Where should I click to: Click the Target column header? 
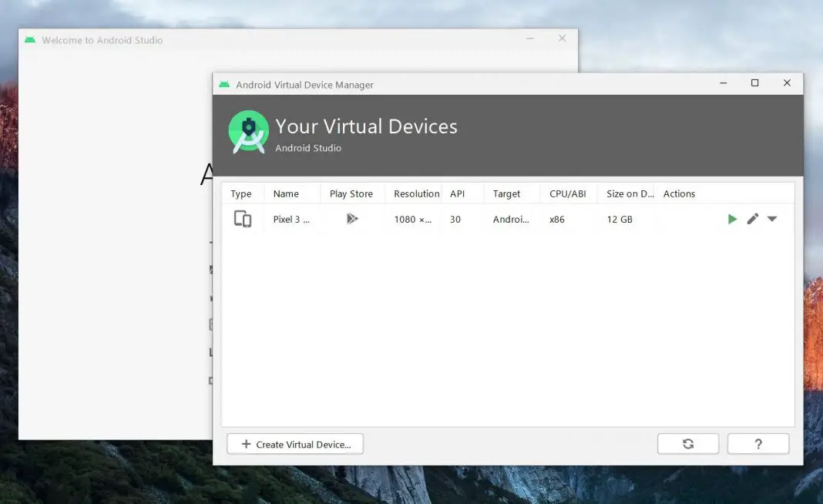point(506,193)
